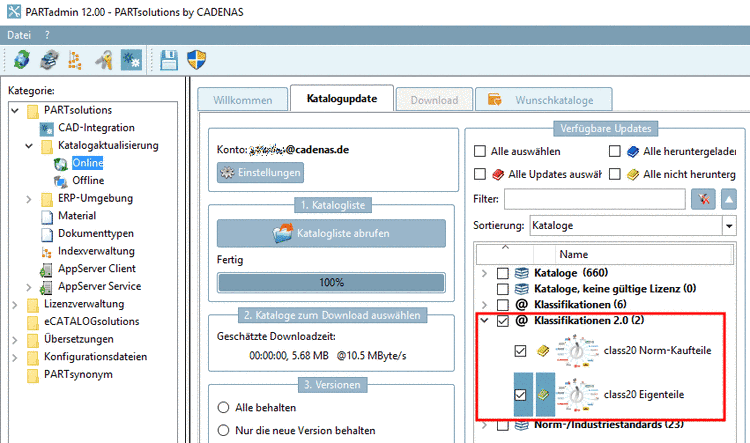This screenshot has height=443, width=750.
Task: Click the Online globe icon in tree
Action: (x=61, y=164)
